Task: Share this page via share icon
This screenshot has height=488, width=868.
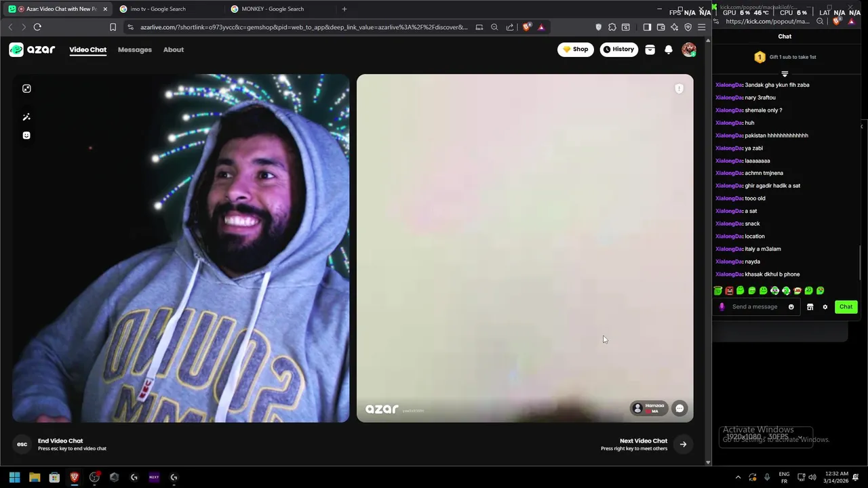Action: (x=509, y=27)
